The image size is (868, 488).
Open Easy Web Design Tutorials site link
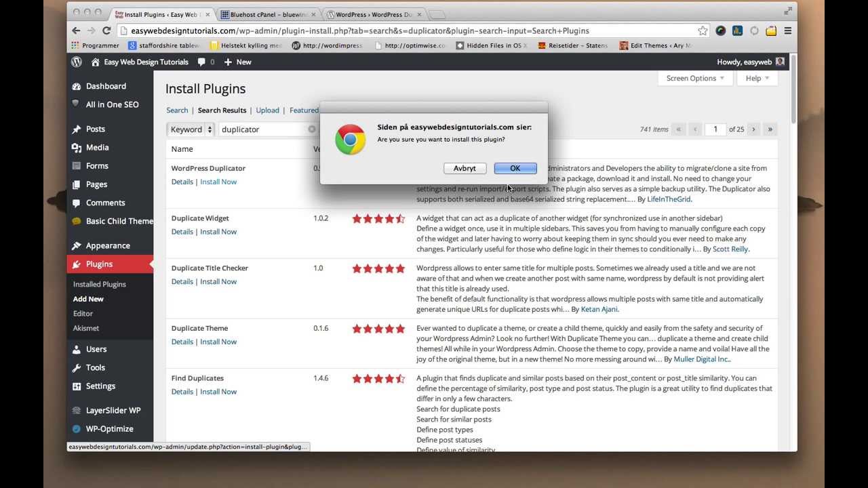(140, 62)
